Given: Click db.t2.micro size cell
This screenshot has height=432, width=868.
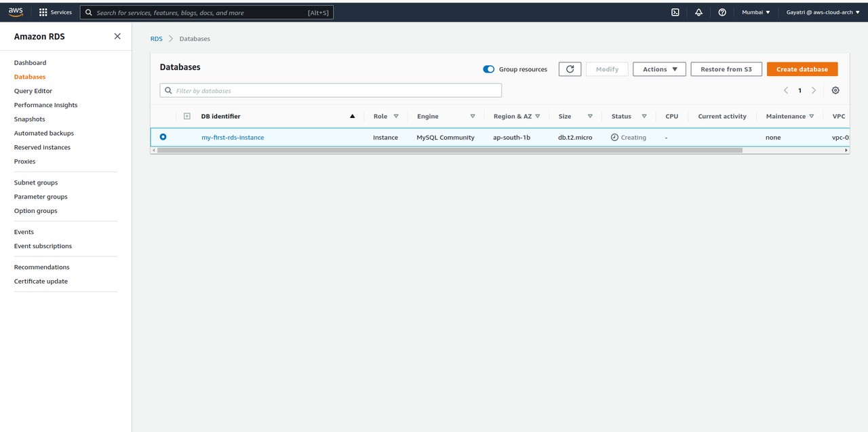Looking at the screenshot, I should click(575, 137).
